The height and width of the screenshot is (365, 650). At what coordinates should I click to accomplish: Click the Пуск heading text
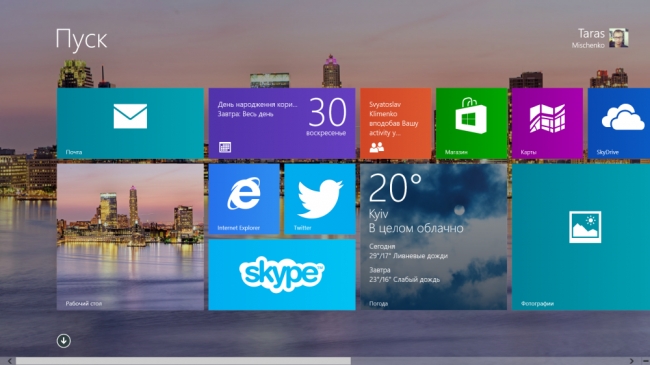(81, 40)
